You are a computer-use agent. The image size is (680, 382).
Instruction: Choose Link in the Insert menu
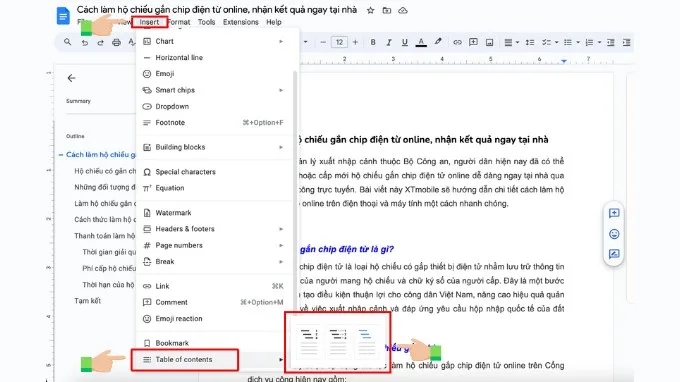(x=215, y=286)
